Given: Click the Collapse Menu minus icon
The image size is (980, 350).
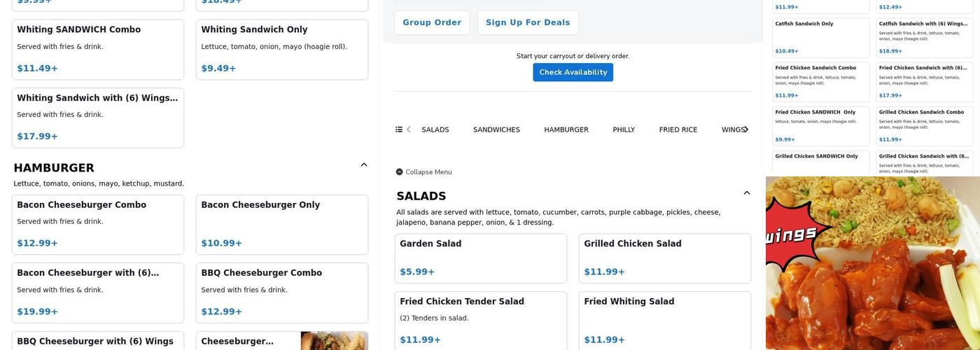Looking at the screenshot, I should click(x=399, y=172).
